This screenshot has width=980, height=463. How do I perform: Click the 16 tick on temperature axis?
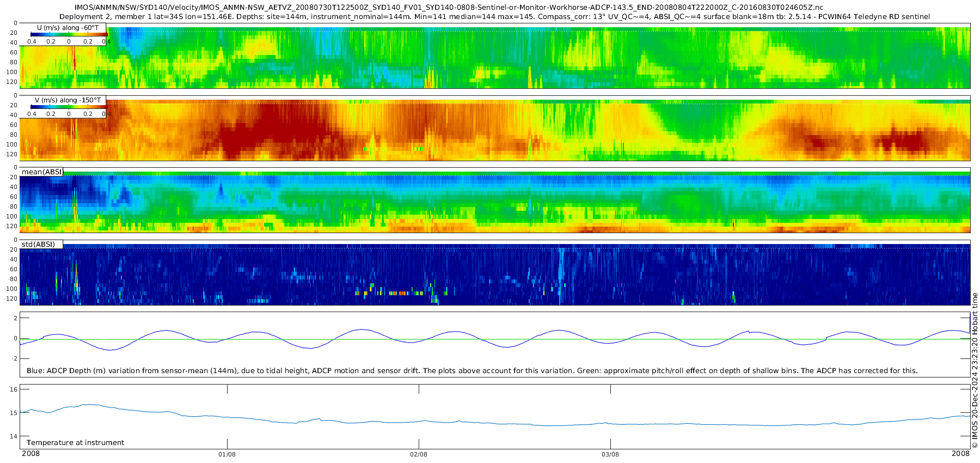point(14,389)
